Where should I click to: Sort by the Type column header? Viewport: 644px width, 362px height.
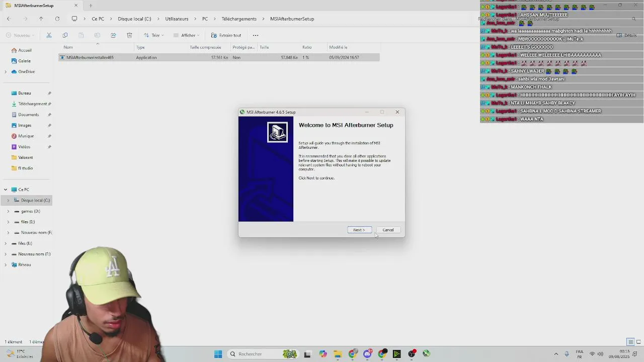pyautogui.click(x=140, y=47)
